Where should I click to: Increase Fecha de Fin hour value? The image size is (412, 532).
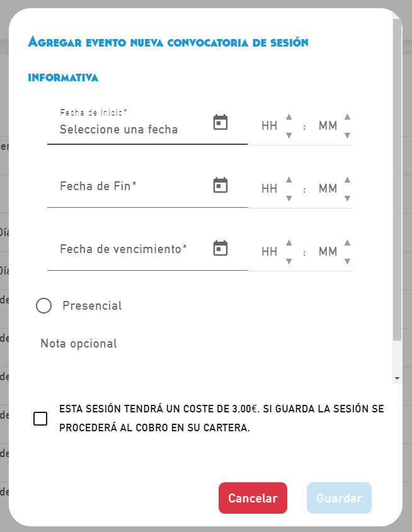[289, 179]
